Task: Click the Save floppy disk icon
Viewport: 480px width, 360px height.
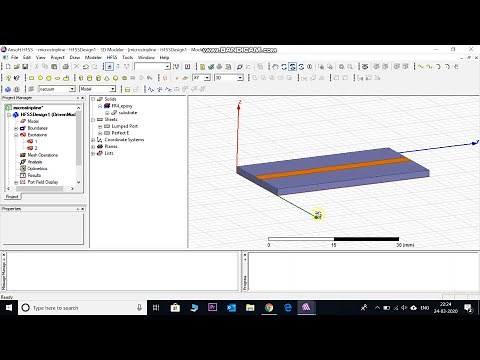Action: 25,67
